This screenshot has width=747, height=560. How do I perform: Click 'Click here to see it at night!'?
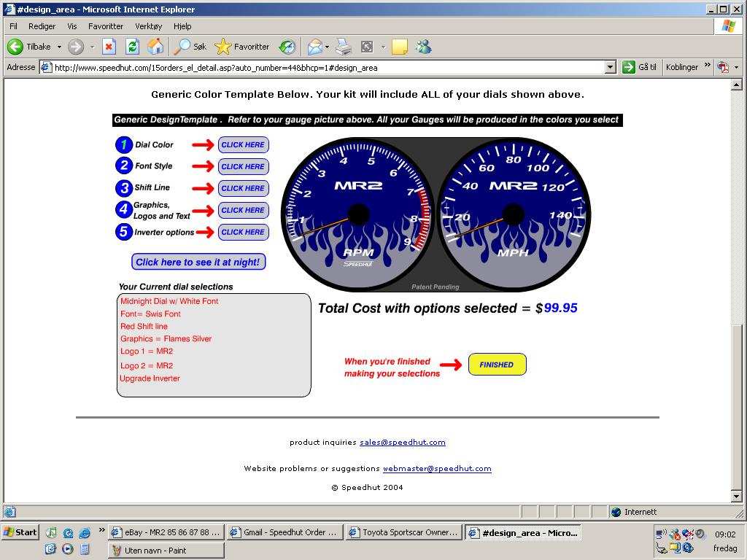[x=198, y=262]
